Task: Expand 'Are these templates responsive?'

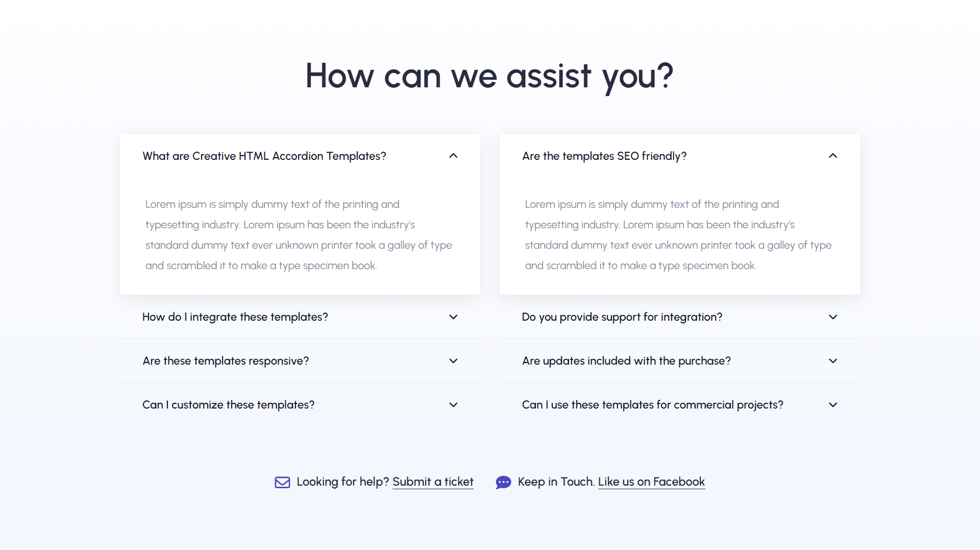Action: pos(225,361)
